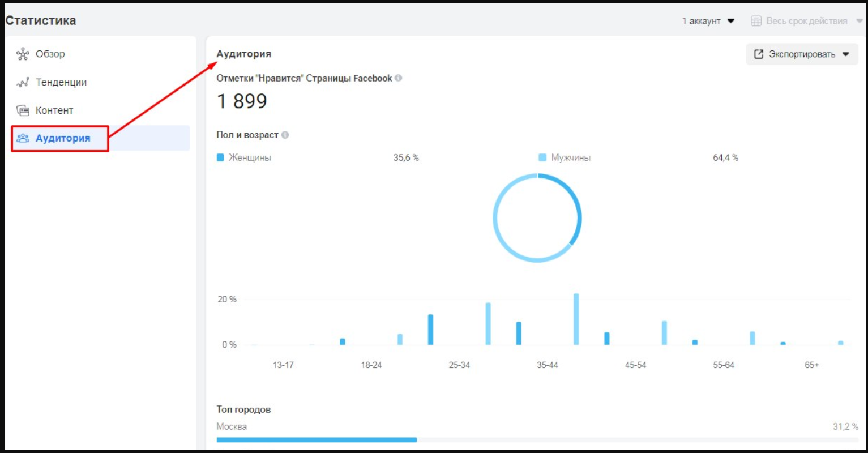Click the Контент content icon
The height and width of the screenshot is (453, 868).
pos(23,110)
